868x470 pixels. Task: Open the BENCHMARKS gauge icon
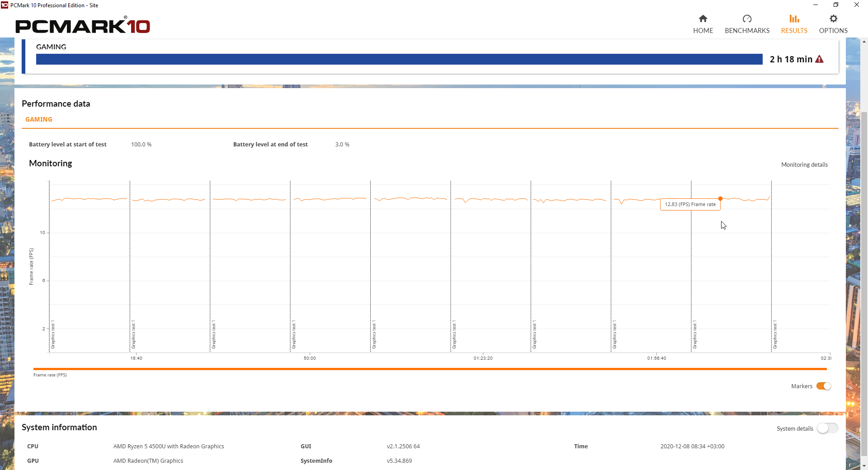747,19
